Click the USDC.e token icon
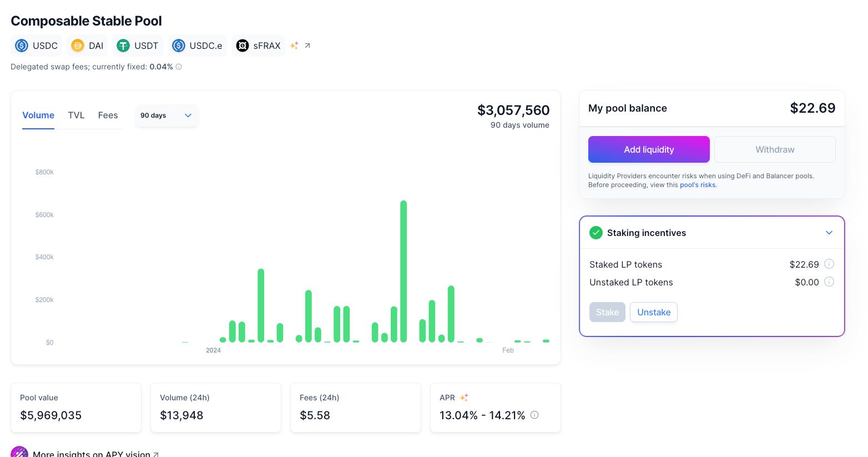The width and height of the screenshot is (868, 457). pos(179,46)
